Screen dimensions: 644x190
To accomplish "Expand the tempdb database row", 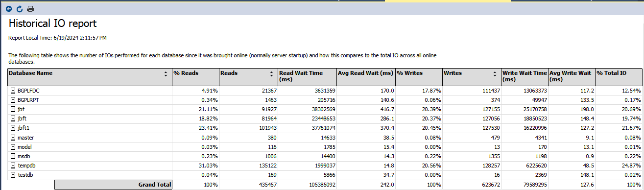I will (x=13, y=166).
